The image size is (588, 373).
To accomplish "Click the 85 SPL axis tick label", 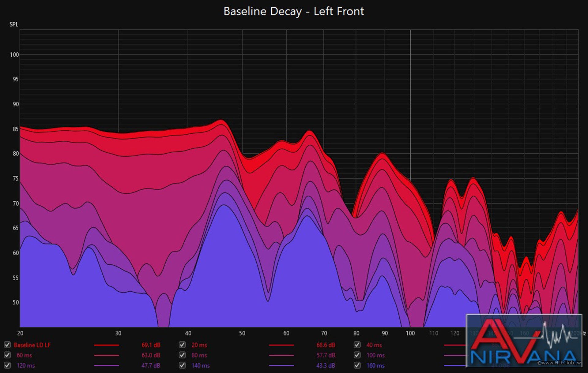I will pos(16,129).
